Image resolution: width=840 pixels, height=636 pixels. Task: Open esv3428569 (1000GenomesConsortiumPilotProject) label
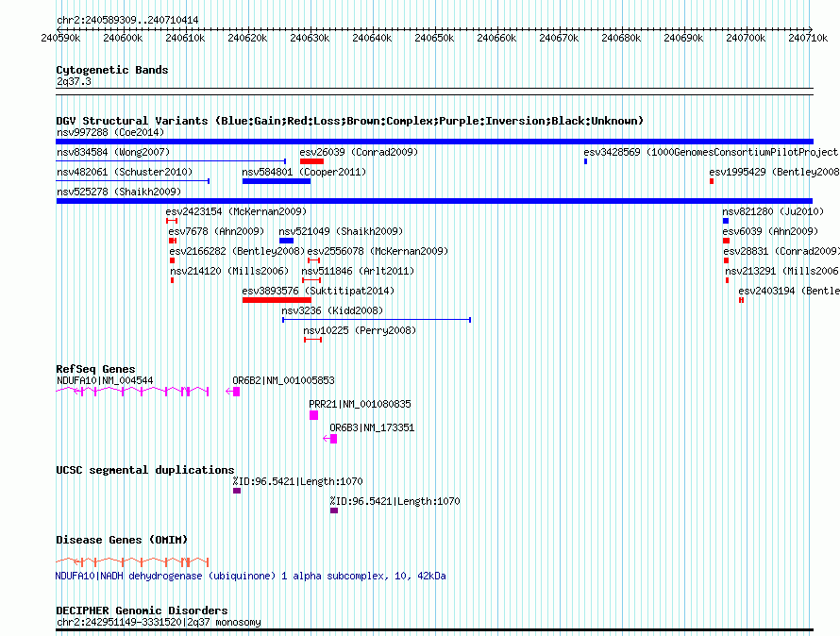tap(712, 152)
